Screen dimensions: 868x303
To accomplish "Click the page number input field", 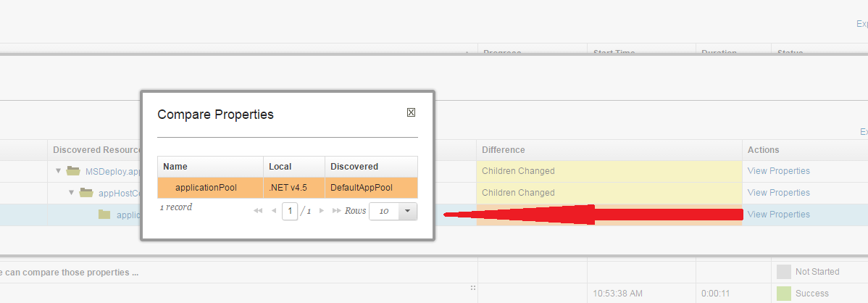I will tap(290, 211).
